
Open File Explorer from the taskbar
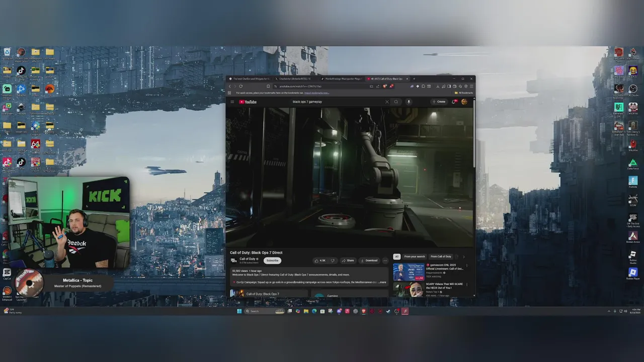(x=306, y=311)
